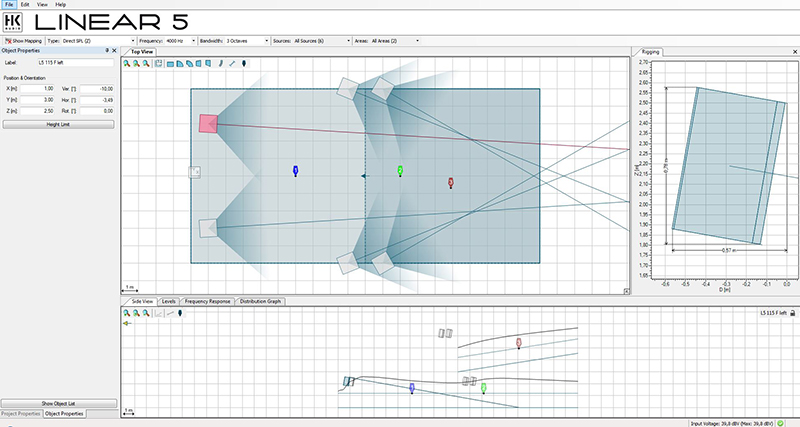Pick the microphone listener tool in Top View toolbar

[x=244, y=64]
